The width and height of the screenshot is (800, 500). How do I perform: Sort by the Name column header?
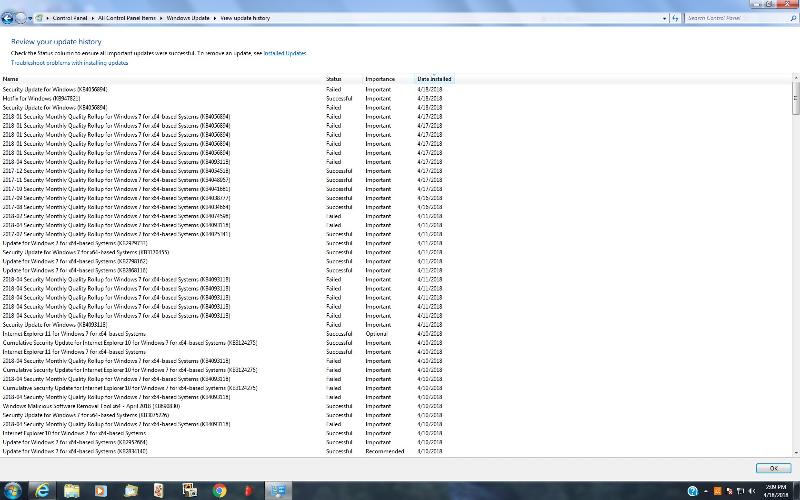(x=162, y=79)
